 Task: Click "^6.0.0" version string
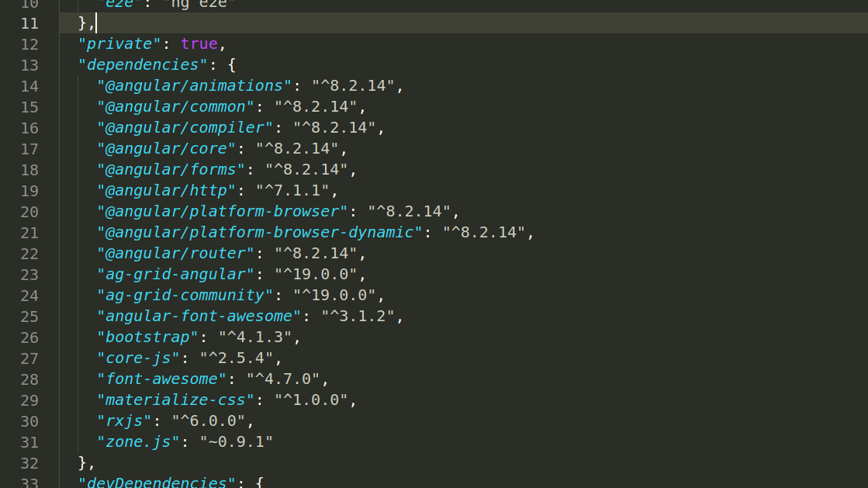pyautogui.click(x=209, y=421)
